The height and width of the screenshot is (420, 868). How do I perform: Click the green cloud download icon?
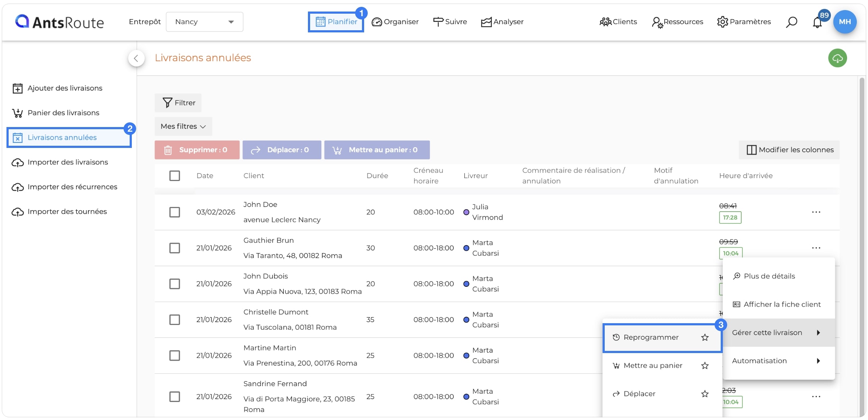(x=837, y=58)
